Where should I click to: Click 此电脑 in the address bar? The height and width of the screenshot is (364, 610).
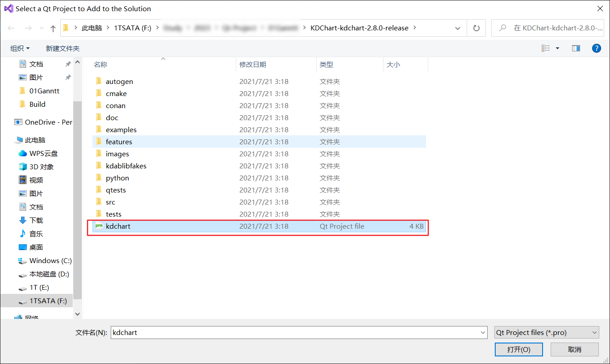[92, 28]
